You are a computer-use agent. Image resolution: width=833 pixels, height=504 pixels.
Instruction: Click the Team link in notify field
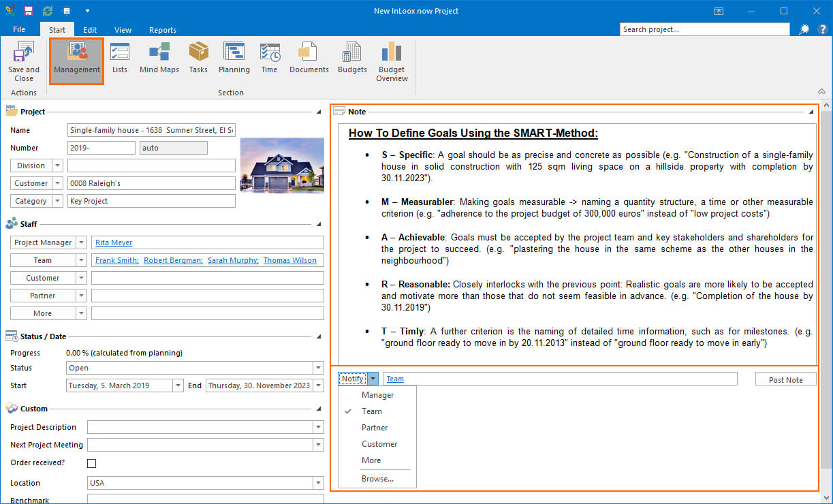pos(395,379)
